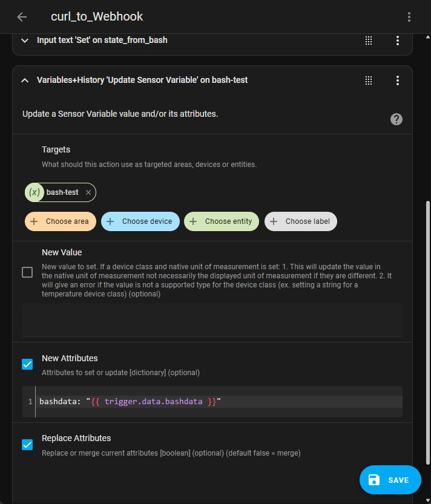Open the automation overflow menu in header
Viewport: 431px width, 504px height.
click(409, 17)
